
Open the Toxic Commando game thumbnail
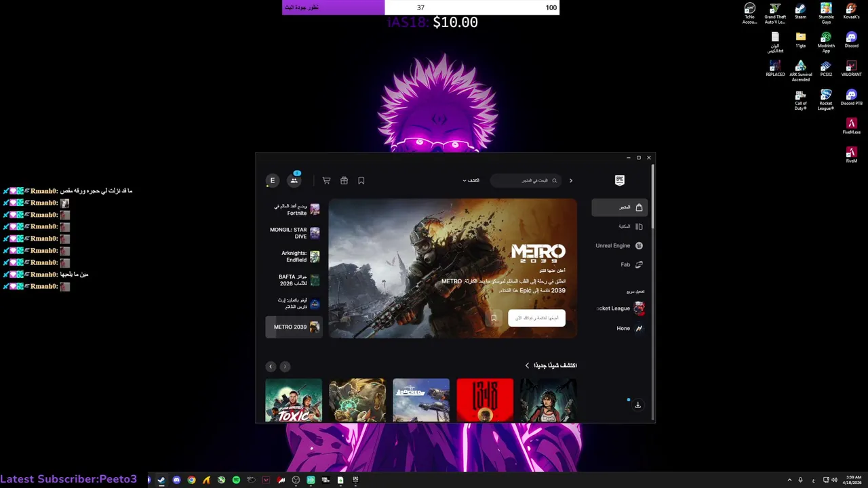[x=294, y=400]
